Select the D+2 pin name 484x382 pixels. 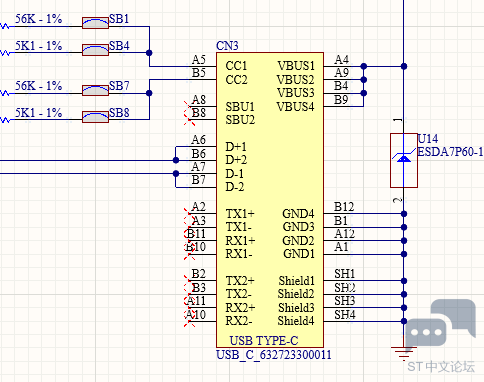tap(236, 160)
